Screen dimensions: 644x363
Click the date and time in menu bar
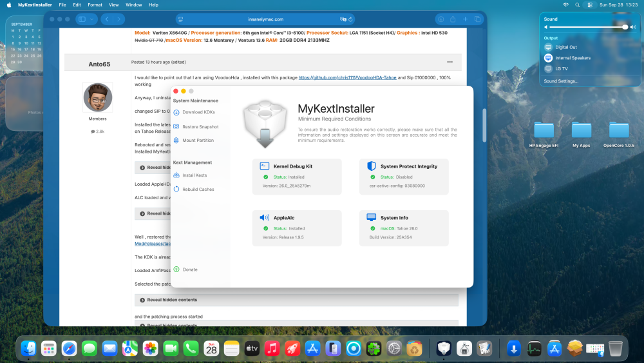[618, 5]
